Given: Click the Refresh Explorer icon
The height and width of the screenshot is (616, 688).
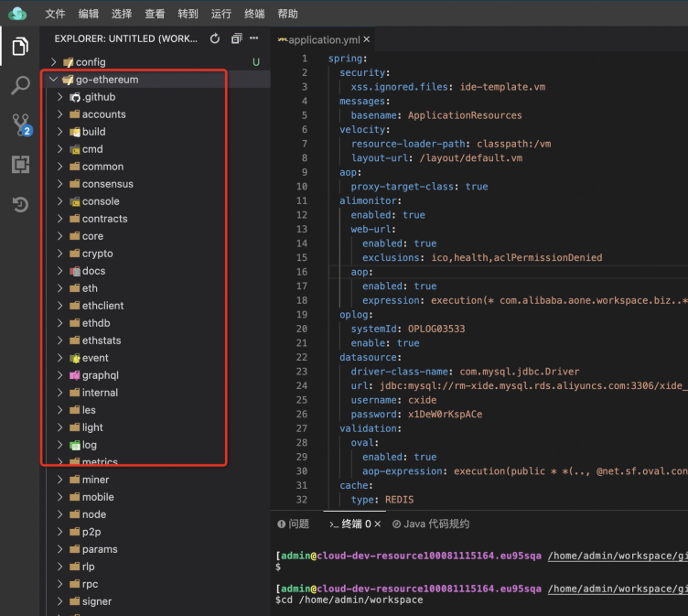Looking at the screenshot, I should click(x=215, y=38).
